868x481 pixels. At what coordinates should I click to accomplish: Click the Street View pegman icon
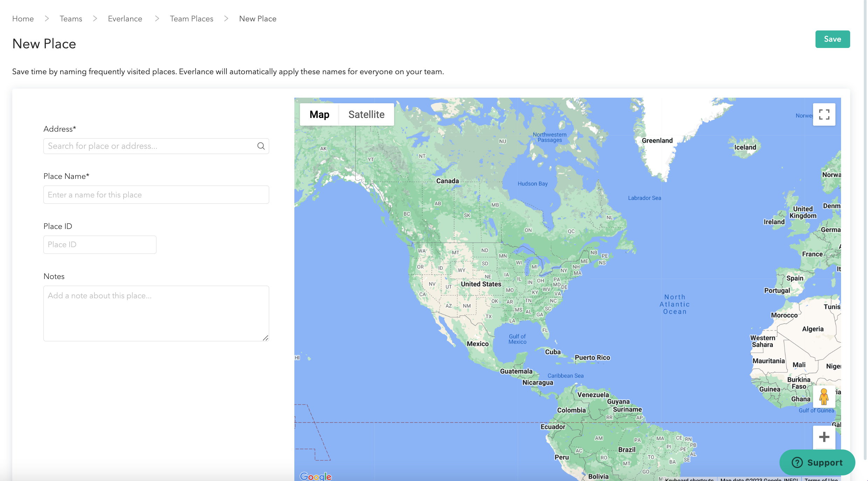(824, 397)
